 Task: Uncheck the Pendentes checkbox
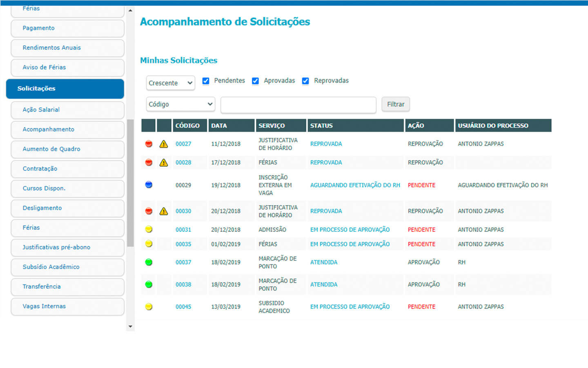(206, 81)
